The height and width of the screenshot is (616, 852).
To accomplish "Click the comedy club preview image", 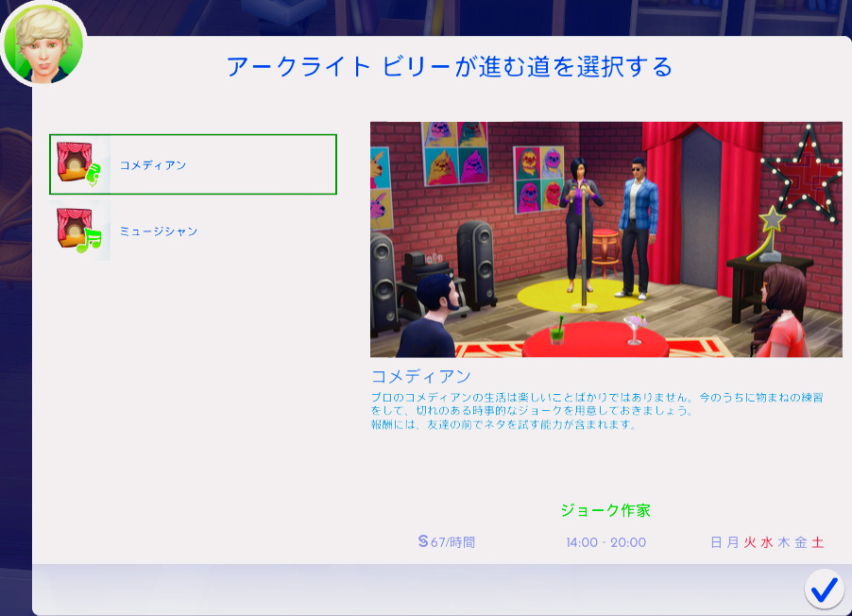I will [x=605, y=239].
